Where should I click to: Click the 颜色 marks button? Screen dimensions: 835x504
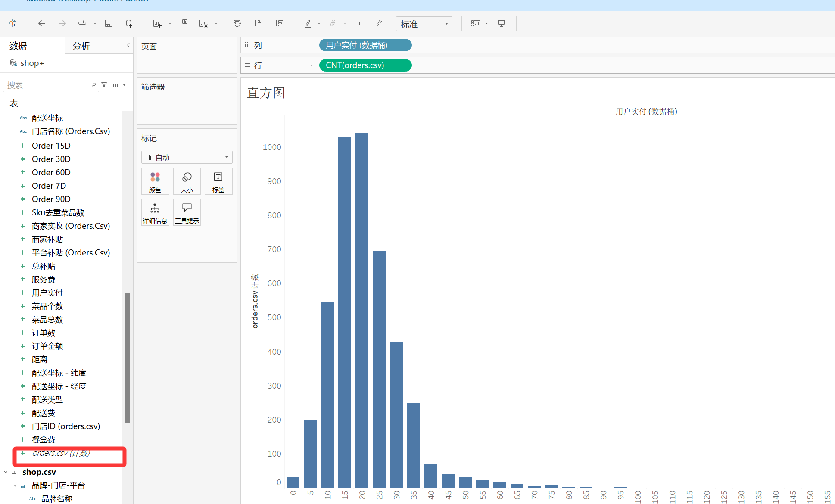pos(155,181)
